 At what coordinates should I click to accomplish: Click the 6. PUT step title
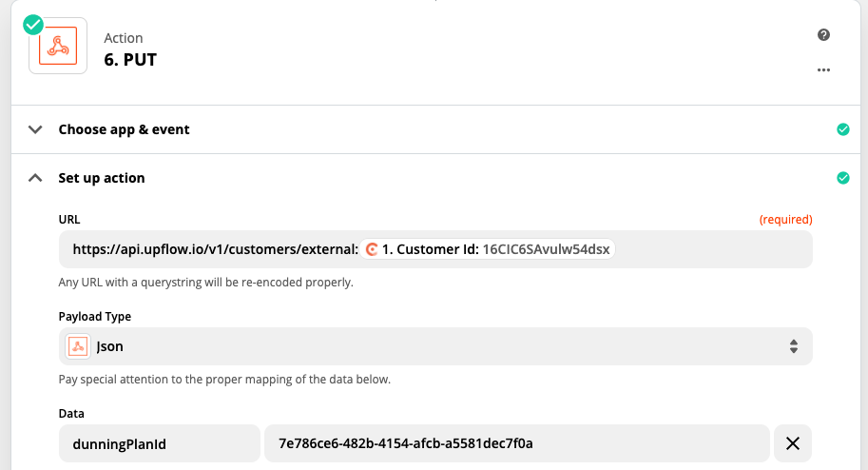coord(130,60)
